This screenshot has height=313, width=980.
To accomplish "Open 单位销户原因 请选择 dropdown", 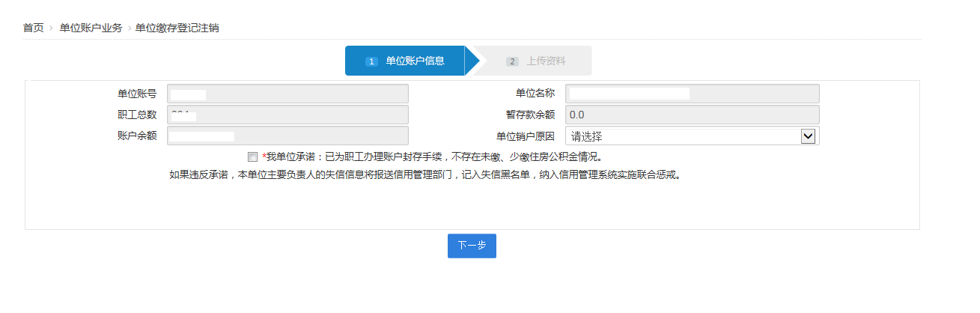I will [692, 136].
